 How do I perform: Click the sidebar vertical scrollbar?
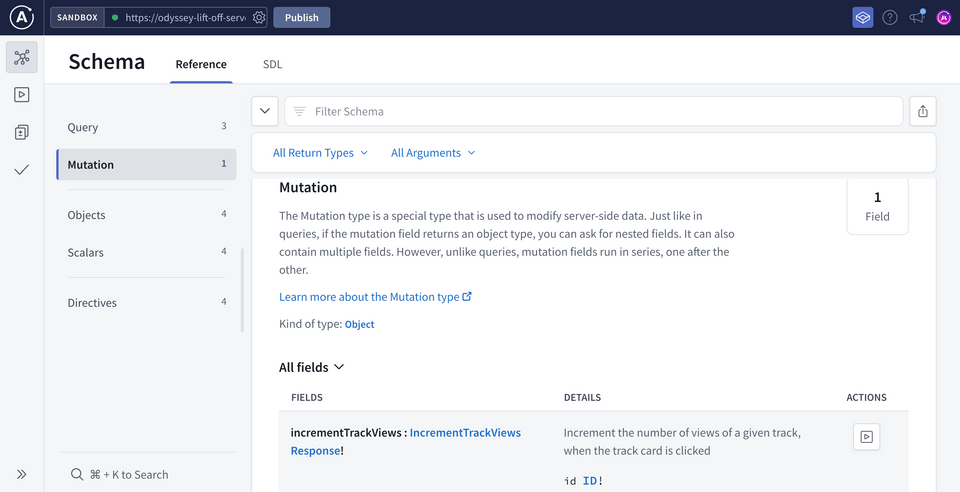[x=242, y=290]
